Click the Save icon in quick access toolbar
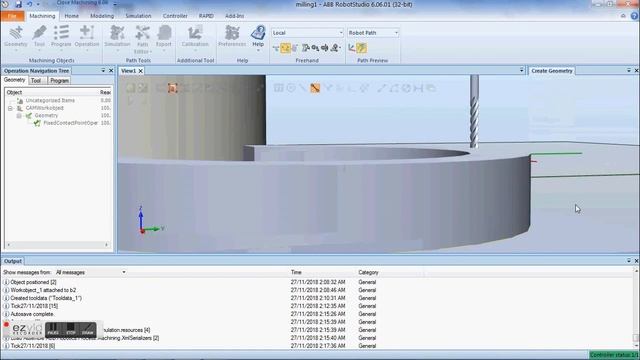640x360 pixels. 19,4
